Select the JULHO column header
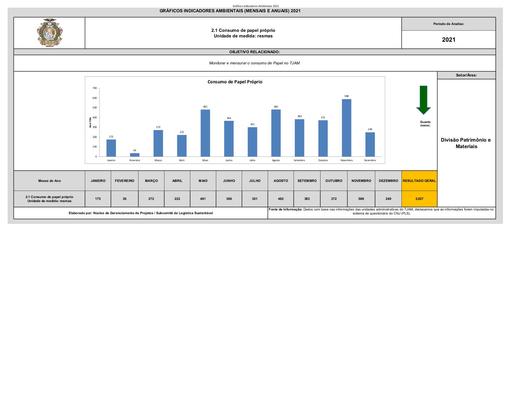Viewport: 512px width, 395px height. [x=255, y=181]
